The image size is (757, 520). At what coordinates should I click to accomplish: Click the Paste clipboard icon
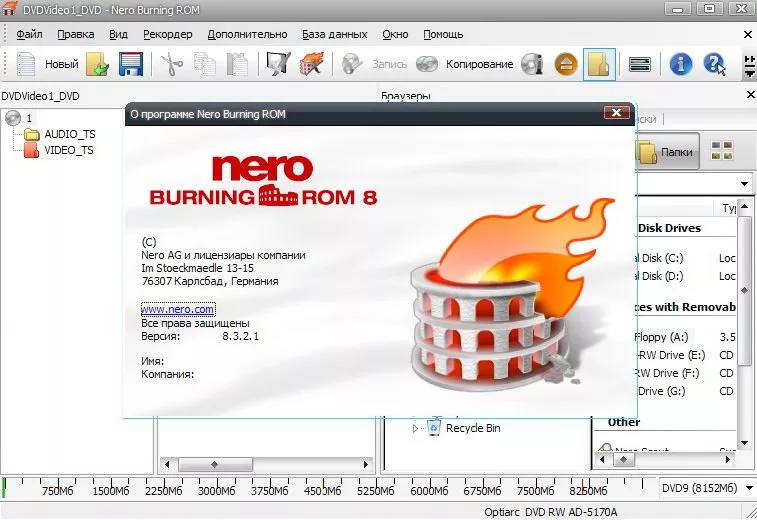point(238,64)
